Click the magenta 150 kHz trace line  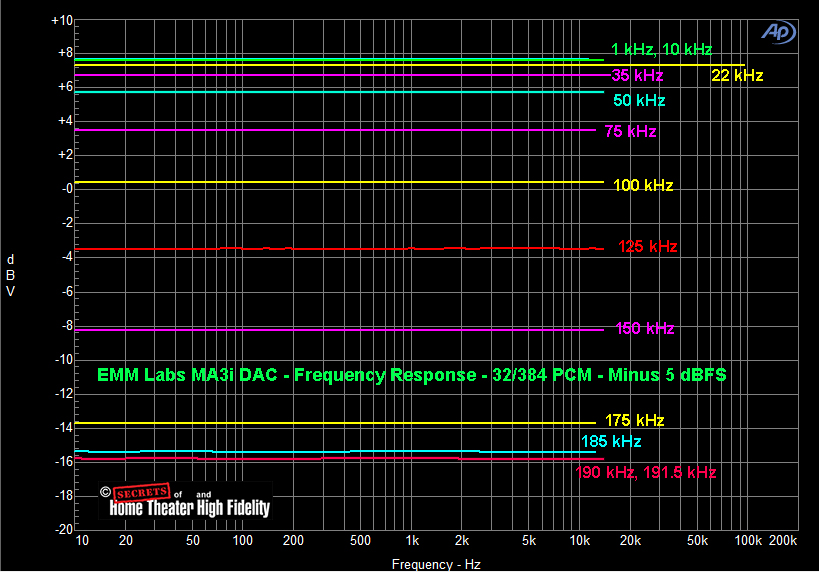(x=340, y=330)
